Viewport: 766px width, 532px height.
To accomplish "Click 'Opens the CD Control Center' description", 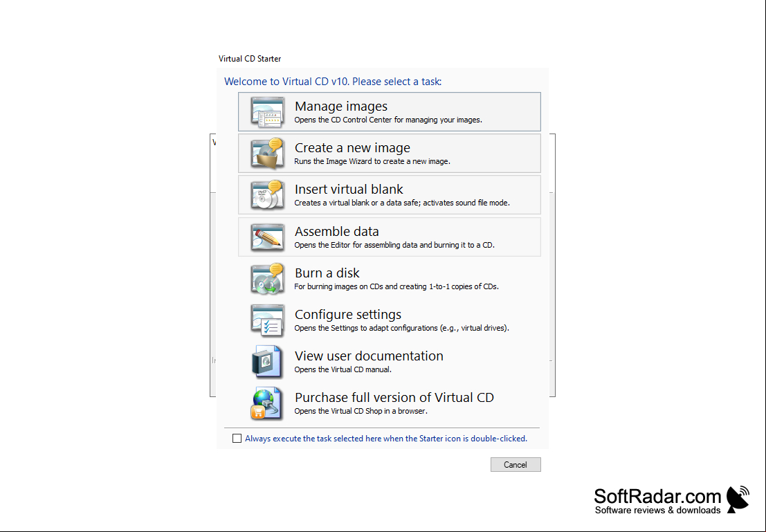I will tap(388, 120).
